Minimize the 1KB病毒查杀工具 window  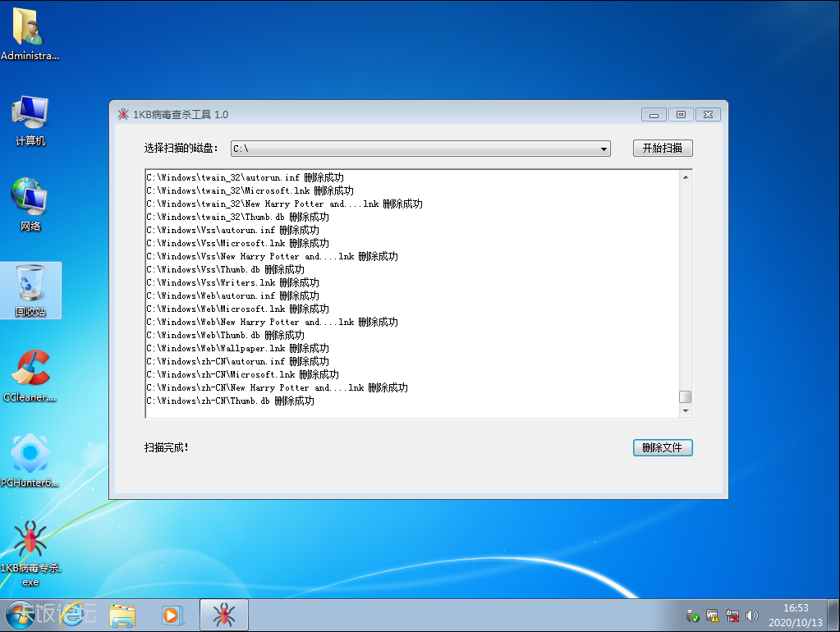pos(654,115)
